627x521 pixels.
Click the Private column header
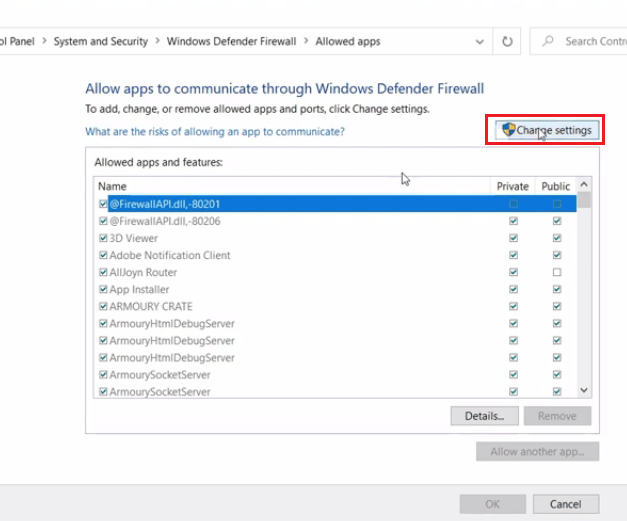pyautogui.click(x=513, y=186)
